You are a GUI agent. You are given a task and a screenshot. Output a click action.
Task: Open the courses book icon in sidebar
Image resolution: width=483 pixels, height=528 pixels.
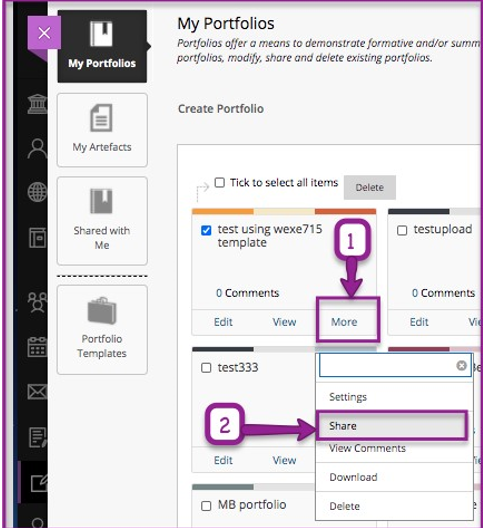37,238
